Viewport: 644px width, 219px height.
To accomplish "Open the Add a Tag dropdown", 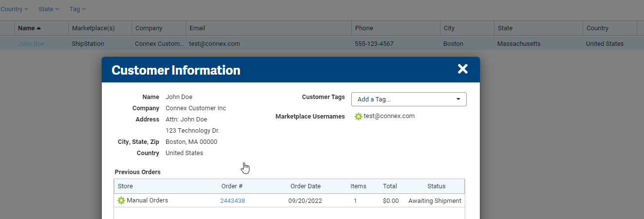I will pos(409,99).
